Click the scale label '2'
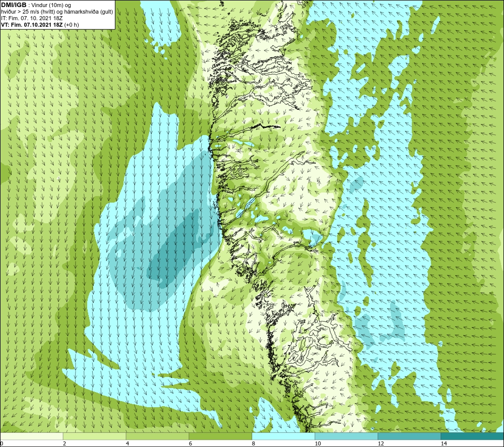 65,444
